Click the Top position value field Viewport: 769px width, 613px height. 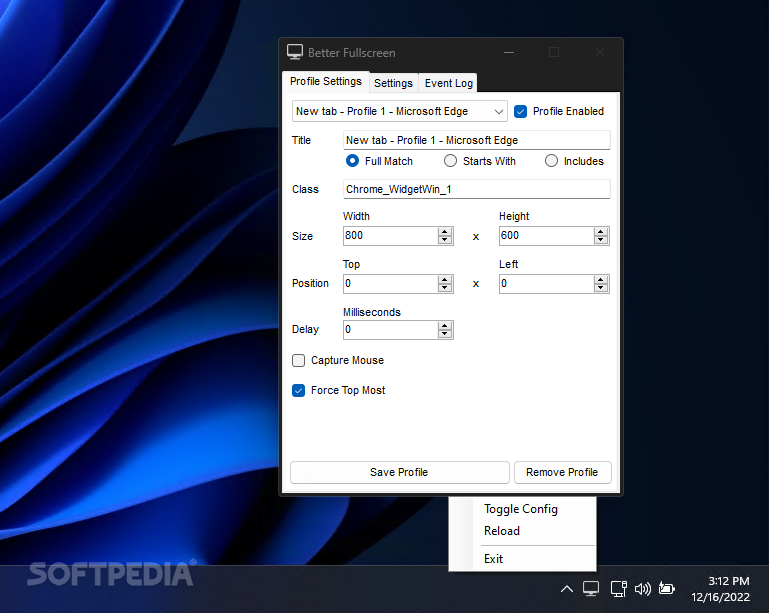[390, 284]
